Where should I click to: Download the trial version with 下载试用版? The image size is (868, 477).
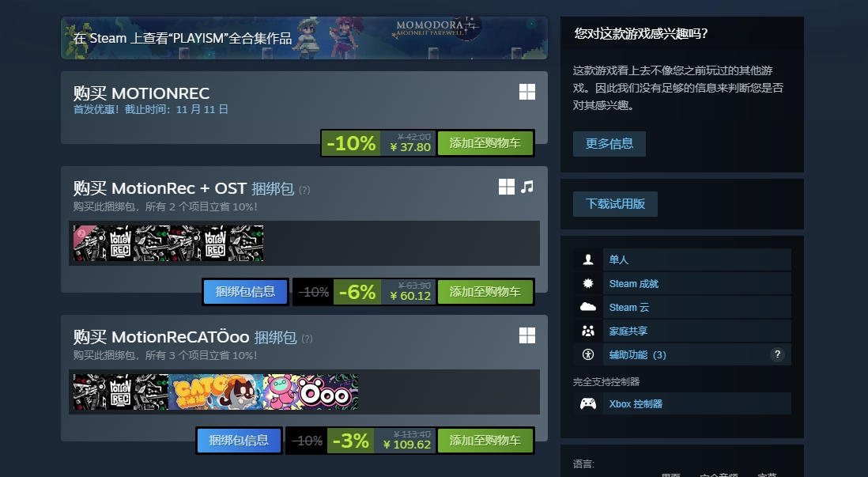(x=616, y=204)
